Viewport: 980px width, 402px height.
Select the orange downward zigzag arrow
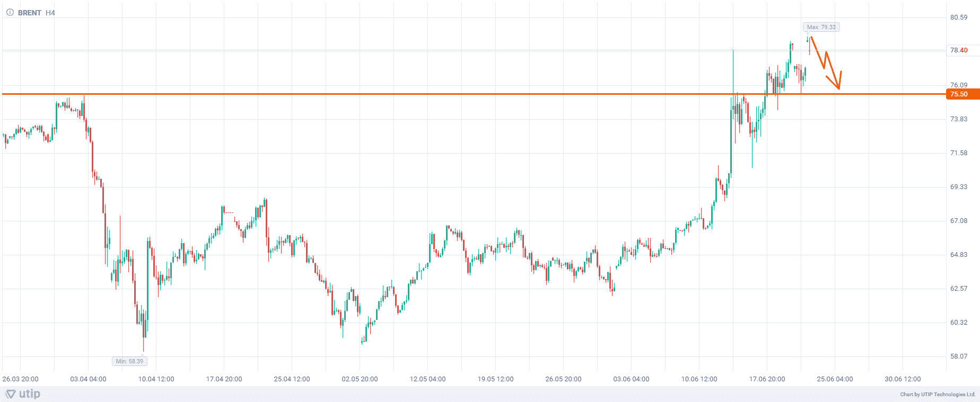pyautogui.click(x=826, y=62)
